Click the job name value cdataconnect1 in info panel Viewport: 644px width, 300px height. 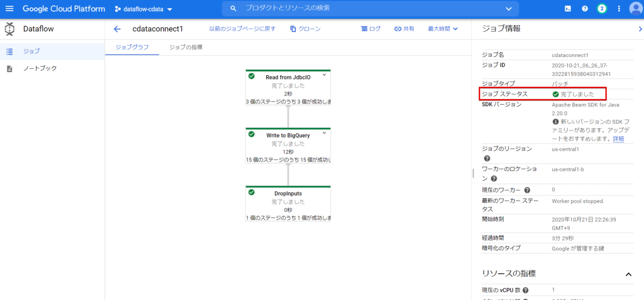(x=570, y=55)
